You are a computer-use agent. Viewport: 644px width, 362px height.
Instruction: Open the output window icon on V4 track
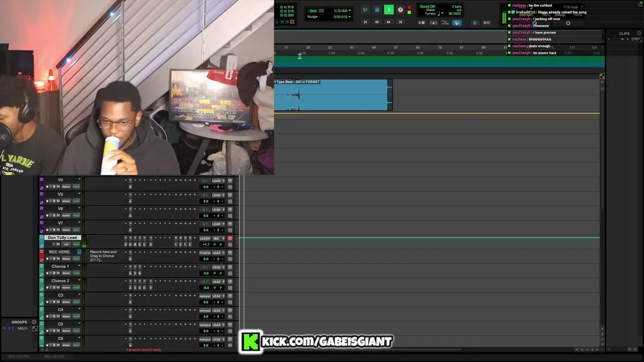(x=230, y=181)
